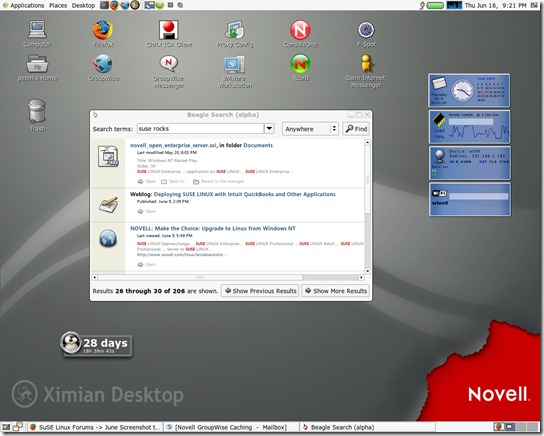
Task: Click the network device address desklet
Action: coord(469,163)
